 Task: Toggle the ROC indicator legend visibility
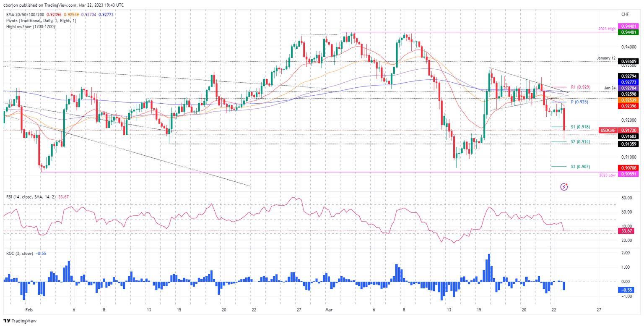(x=20, y=253)
